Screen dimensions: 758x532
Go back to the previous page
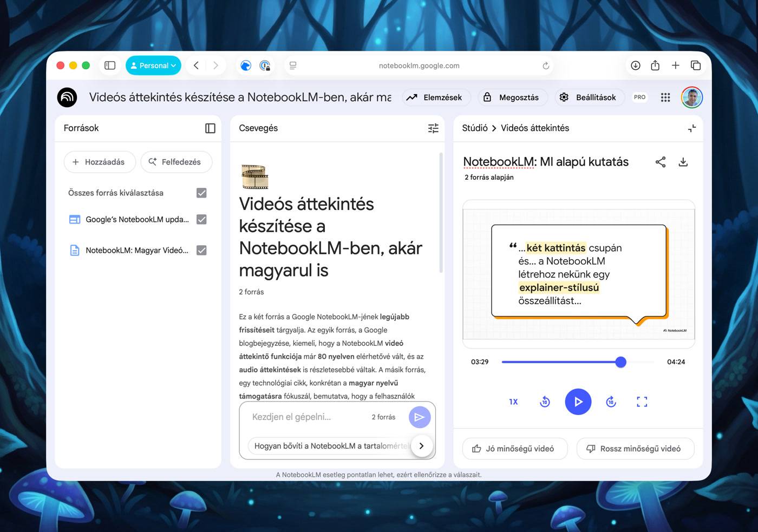tap(196, 65)
